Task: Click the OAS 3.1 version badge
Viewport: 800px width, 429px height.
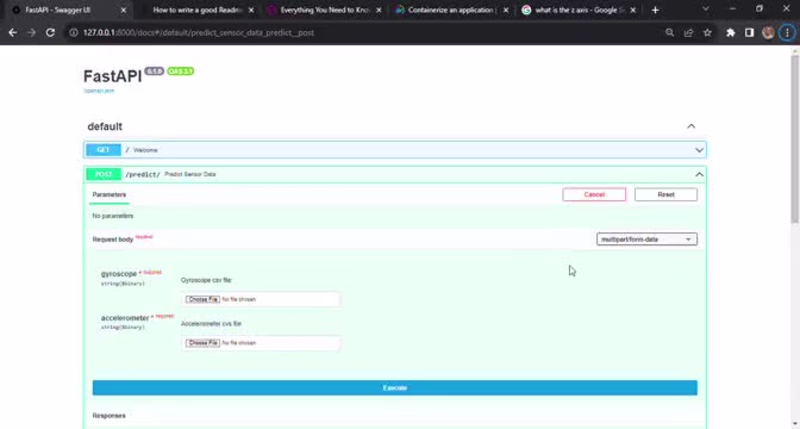Action: pyautogui.click(x=180, y=71)
